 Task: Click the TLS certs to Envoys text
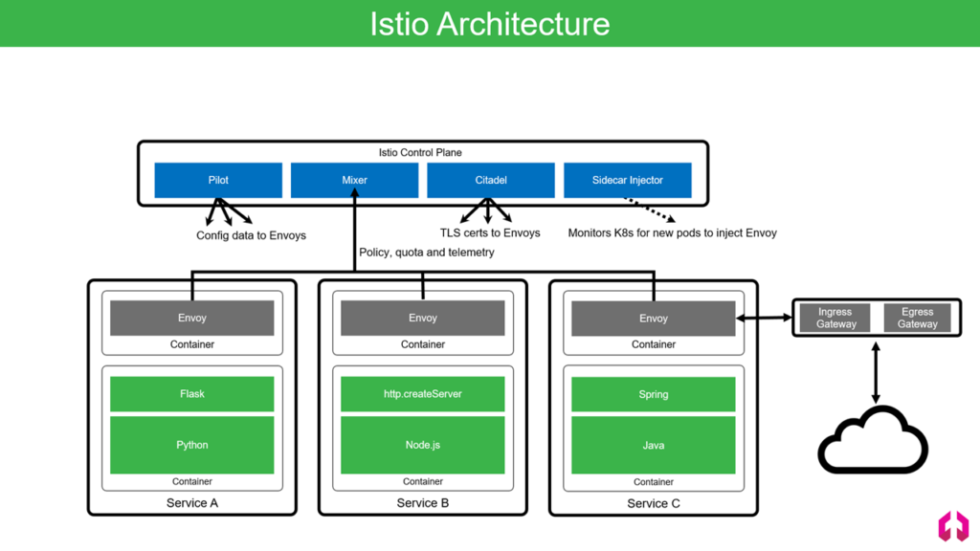(x=490, y=233)
